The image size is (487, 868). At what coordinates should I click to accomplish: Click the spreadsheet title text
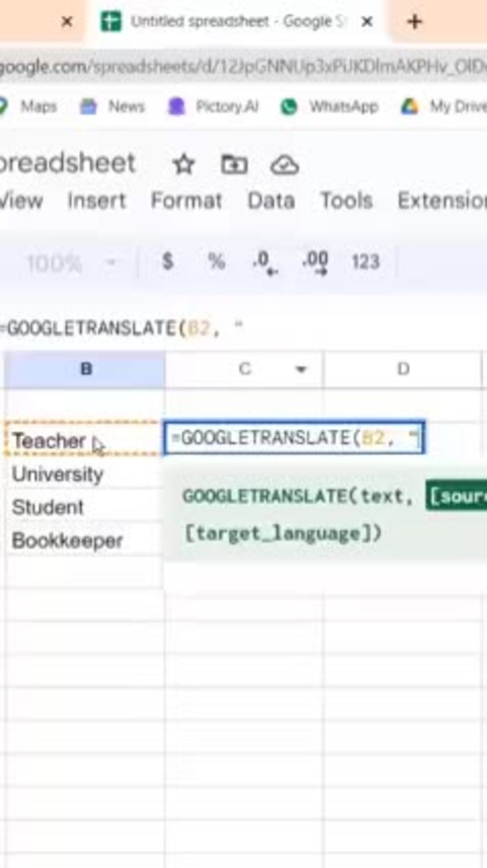(68, 163)
